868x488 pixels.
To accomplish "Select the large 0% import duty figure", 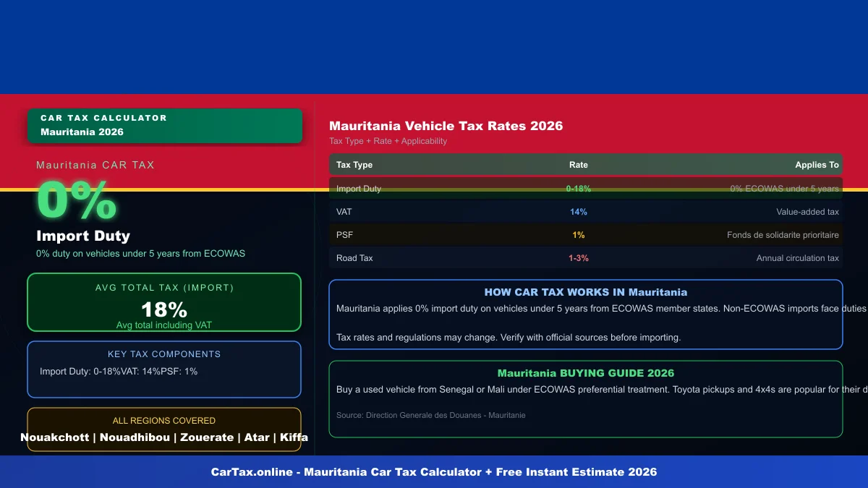I will tap(77, 200).
